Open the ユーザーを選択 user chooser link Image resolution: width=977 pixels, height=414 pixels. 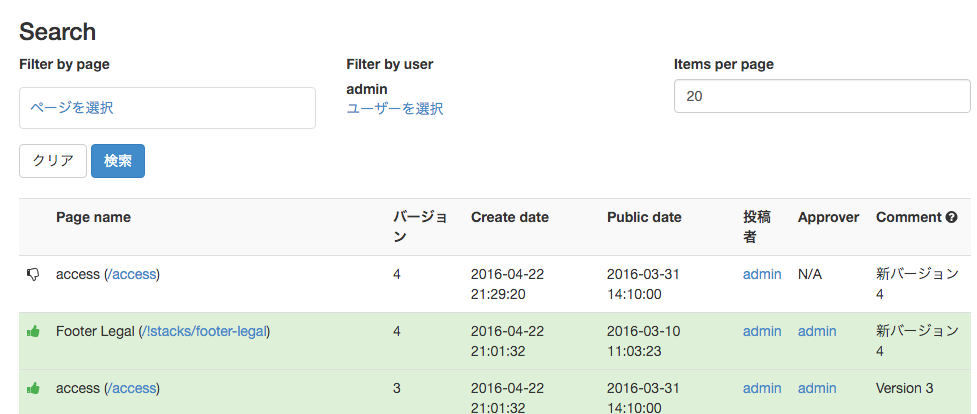(x=394, y=109)
